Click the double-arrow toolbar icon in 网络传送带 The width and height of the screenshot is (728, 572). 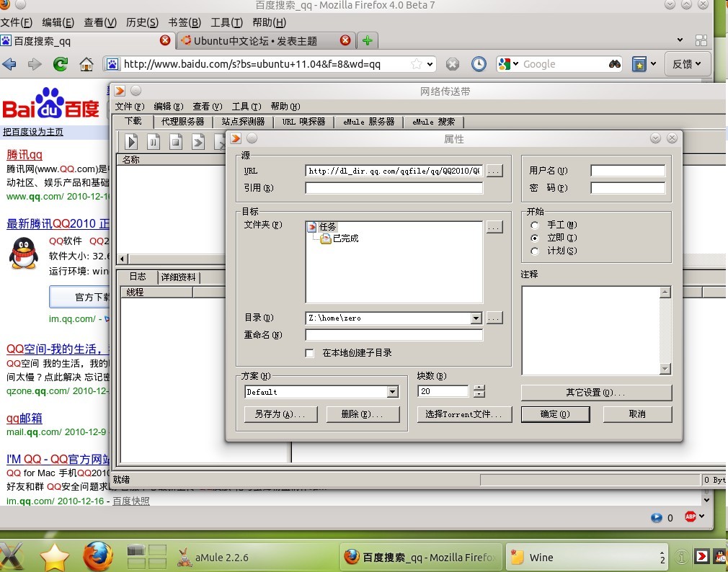(x=198, y=141)
